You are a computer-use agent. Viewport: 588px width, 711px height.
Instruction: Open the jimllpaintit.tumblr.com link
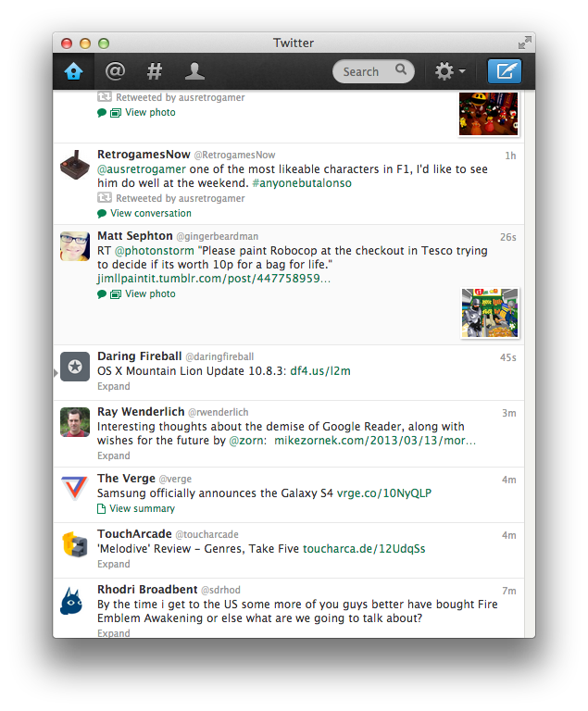click(x=214, y=279)
